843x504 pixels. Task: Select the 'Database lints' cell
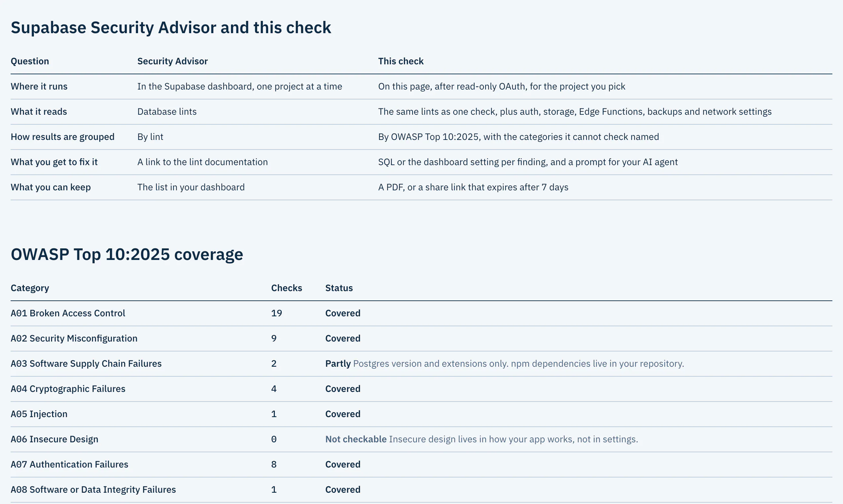167,111
